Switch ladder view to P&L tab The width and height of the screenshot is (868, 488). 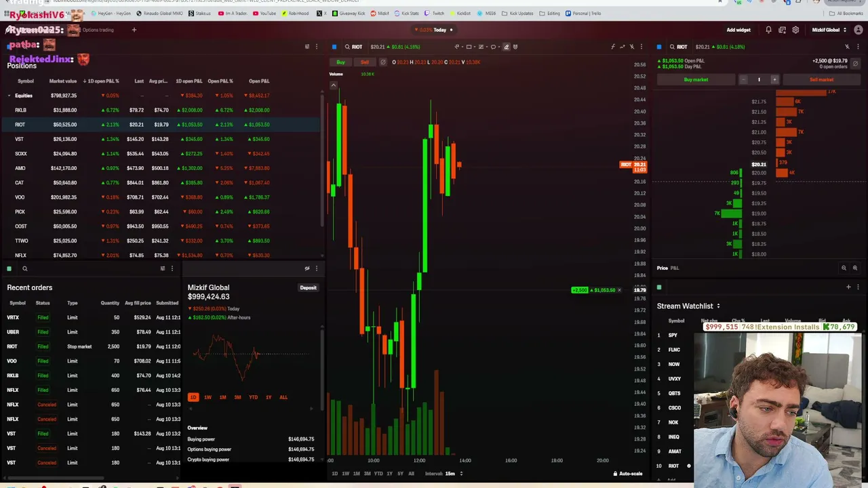pyautogui.click(x=675, y=268)
